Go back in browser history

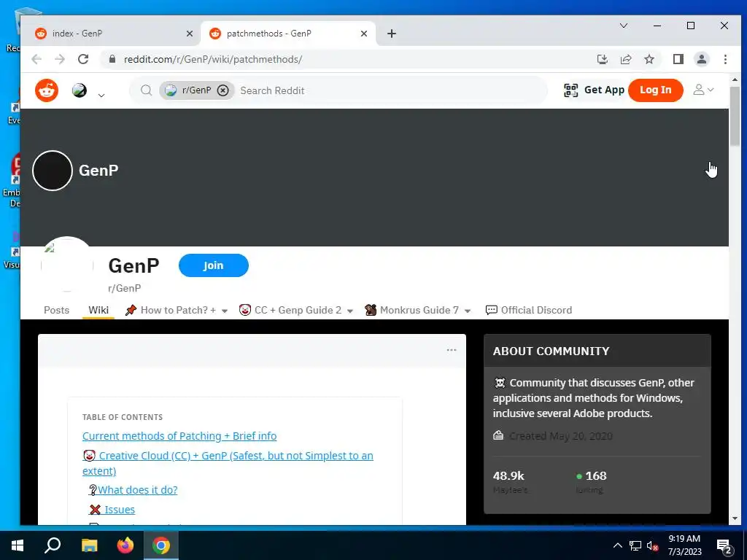[x=36, y=59]
